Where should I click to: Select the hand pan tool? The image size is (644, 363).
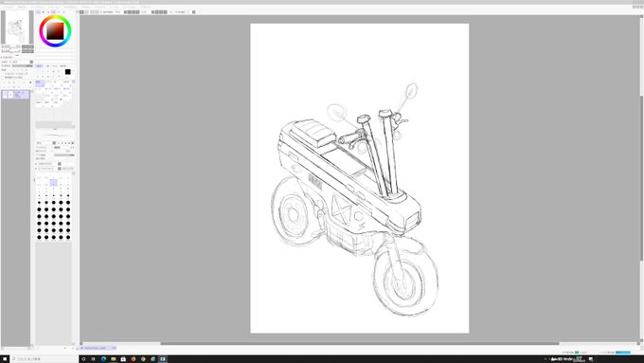click(x=54, y=77)
